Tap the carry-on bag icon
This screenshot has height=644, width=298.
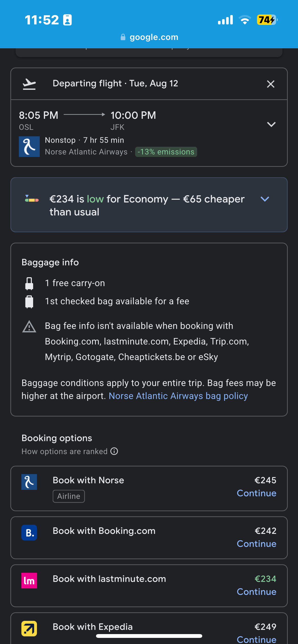[29, 283]
